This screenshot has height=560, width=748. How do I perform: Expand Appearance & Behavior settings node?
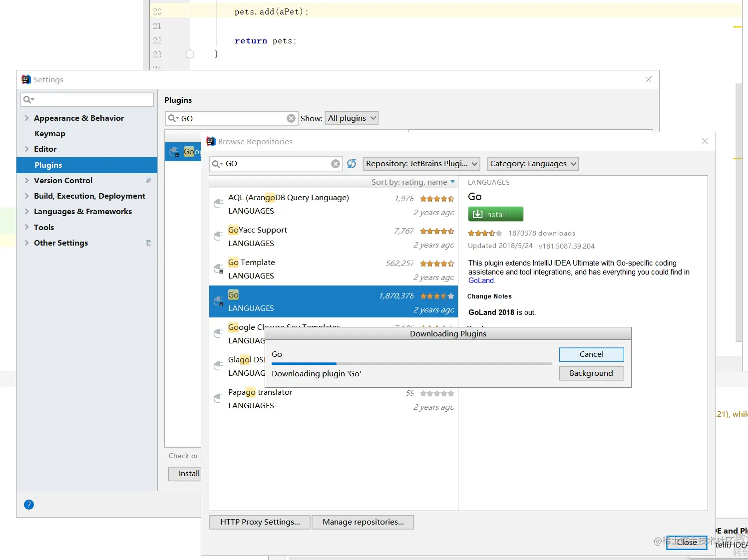(x=26, y=118)
